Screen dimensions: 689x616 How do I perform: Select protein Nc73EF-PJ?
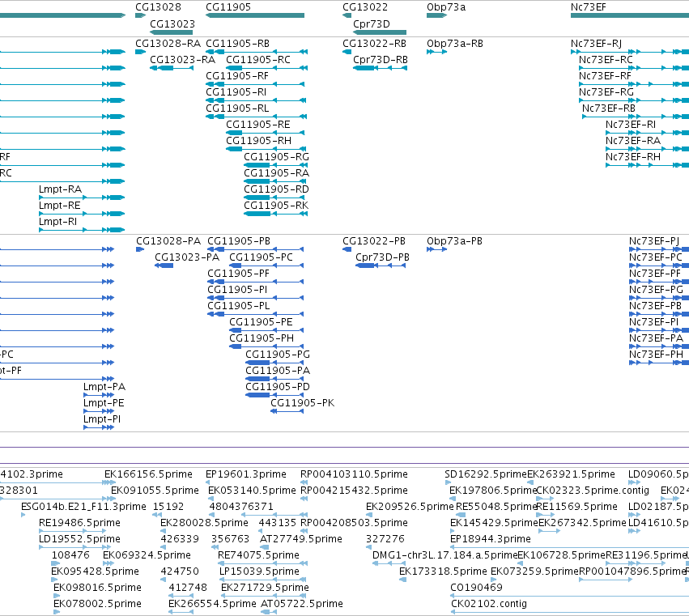[x=654, y=241]
